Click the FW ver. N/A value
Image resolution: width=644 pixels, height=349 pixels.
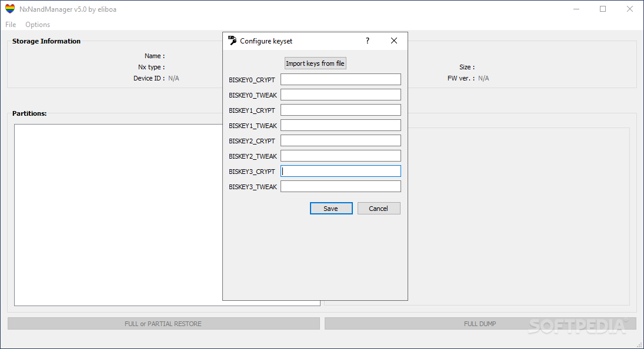coord(483,78)
